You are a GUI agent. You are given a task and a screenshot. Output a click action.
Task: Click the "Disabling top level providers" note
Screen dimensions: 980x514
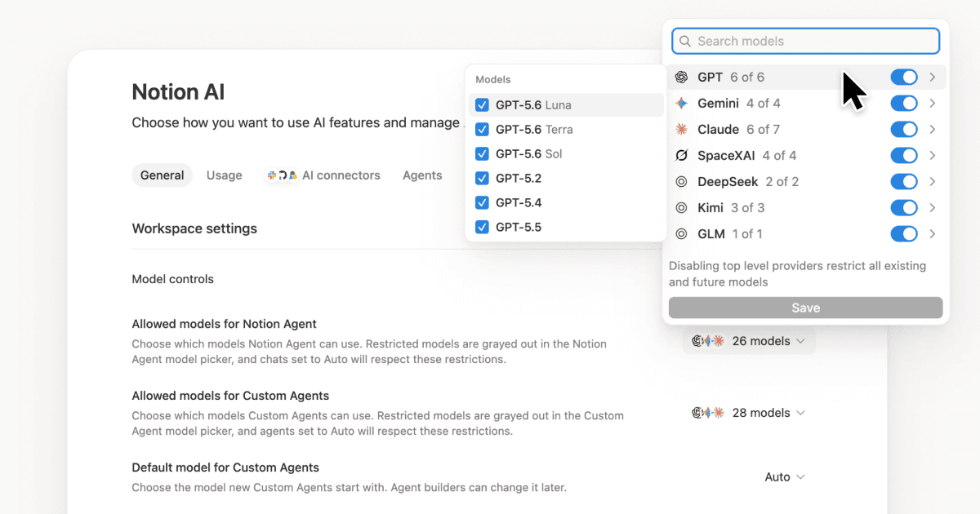797,274
